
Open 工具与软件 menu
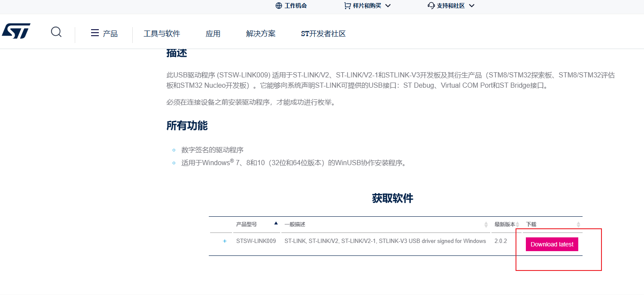pyautogui.click(x=162, y=34)
